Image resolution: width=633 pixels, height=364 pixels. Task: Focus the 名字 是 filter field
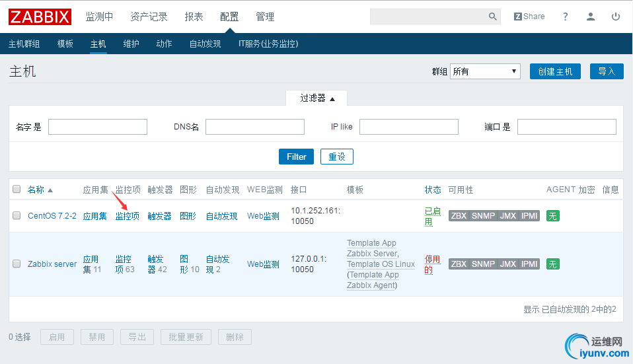coord(98,127)
